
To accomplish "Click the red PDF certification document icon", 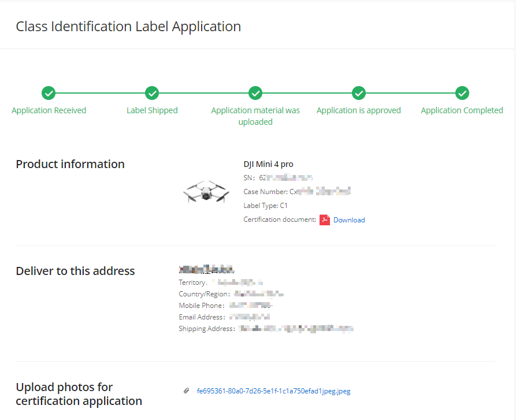I will (325, 220).
